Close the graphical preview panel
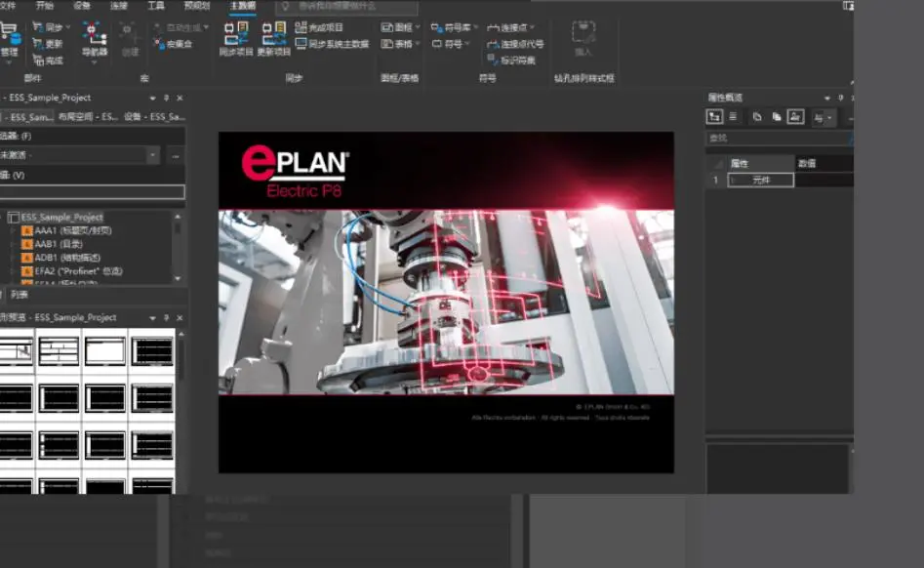The width and height of the screenshot is (924, 568). (180, 317)
